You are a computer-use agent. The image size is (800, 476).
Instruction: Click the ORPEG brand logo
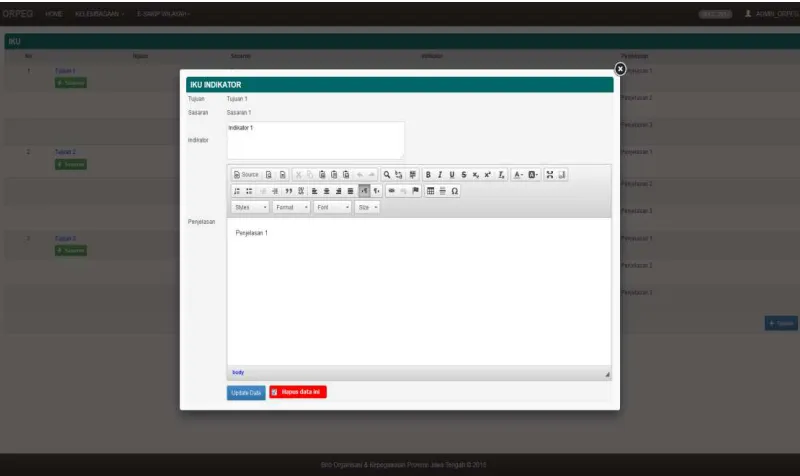click(17, 14)
